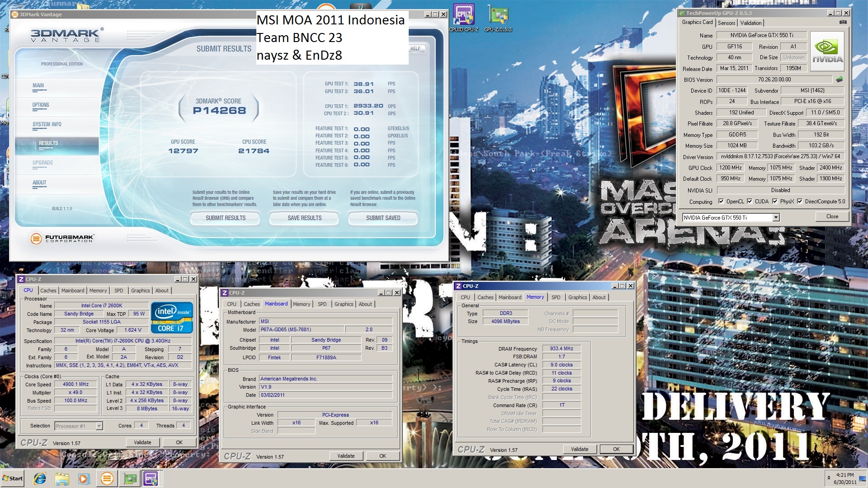Screen dimensions: 868x488
Task: Open the NVIDIA GeForce GTX 550 Ti dropdown
Action: pyautogui.click(x=776, y=218)
